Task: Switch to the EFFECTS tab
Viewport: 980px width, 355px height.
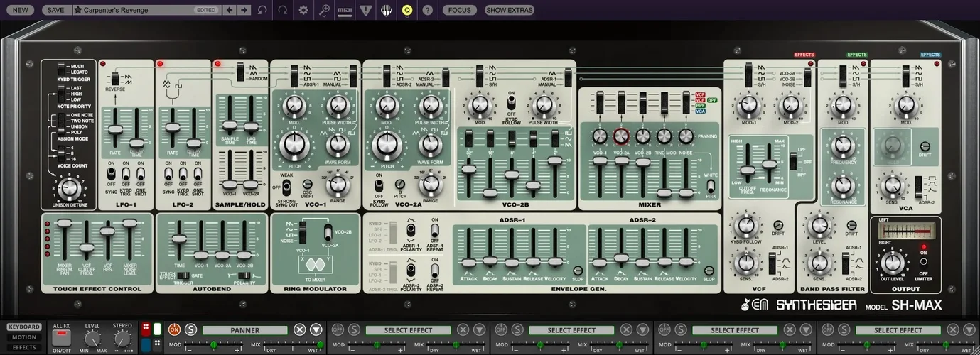Action: click(x=23, y=347)
